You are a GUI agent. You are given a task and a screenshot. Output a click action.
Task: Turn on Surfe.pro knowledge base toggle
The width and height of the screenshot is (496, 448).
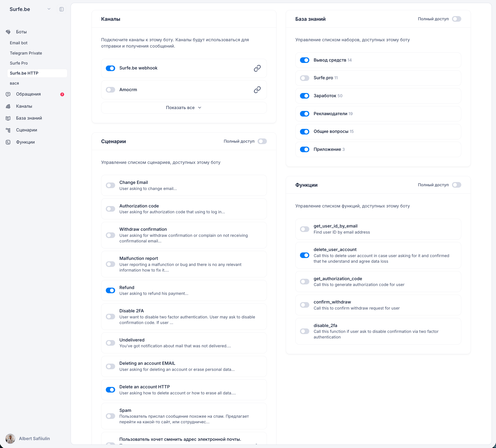click(304, 78)
